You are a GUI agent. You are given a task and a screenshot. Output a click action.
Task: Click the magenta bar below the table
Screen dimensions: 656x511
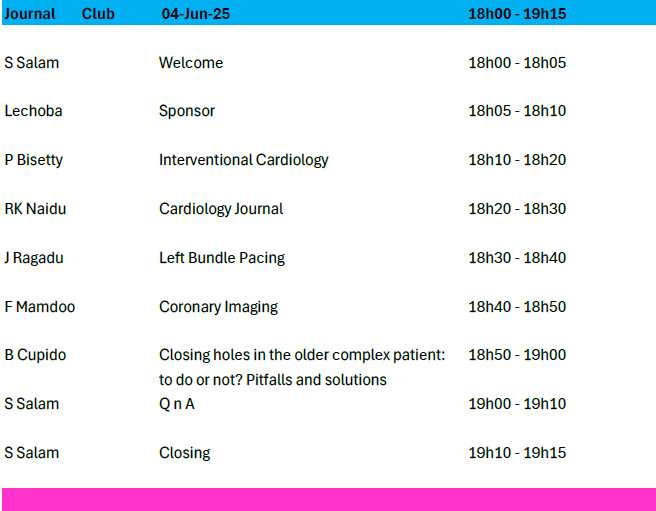328,499
